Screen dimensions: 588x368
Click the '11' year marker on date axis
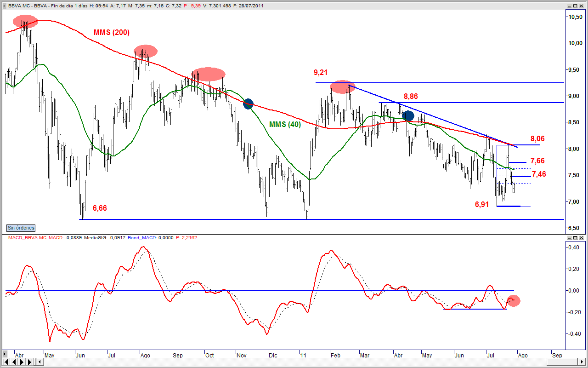(x=302, y=355)
